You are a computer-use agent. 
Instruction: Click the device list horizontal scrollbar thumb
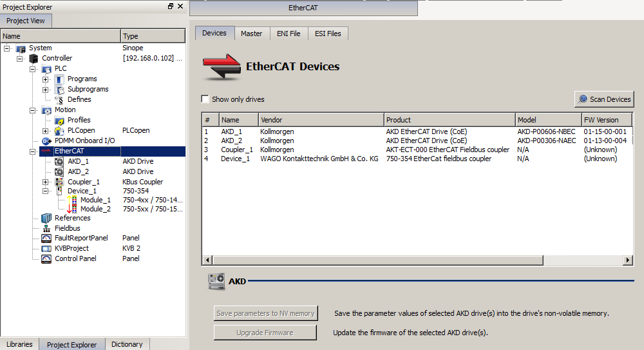click(377, 260)
